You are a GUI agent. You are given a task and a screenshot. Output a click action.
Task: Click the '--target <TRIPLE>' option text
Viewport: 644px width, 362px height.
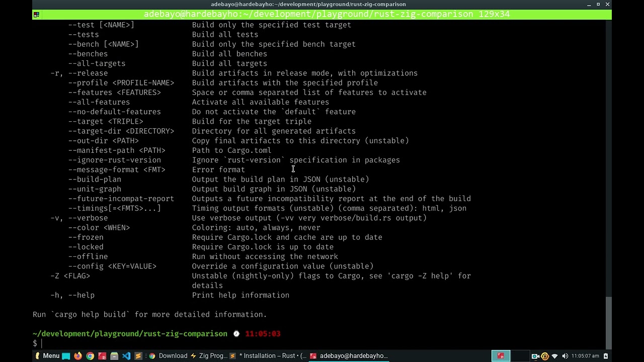(106, 122)
